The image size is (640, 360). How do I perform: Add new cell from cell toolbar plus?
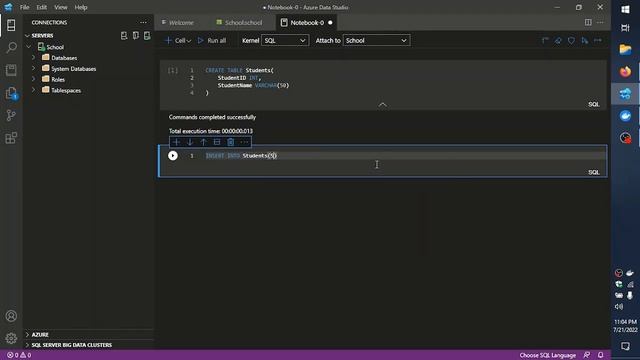[x=176, y=142]
